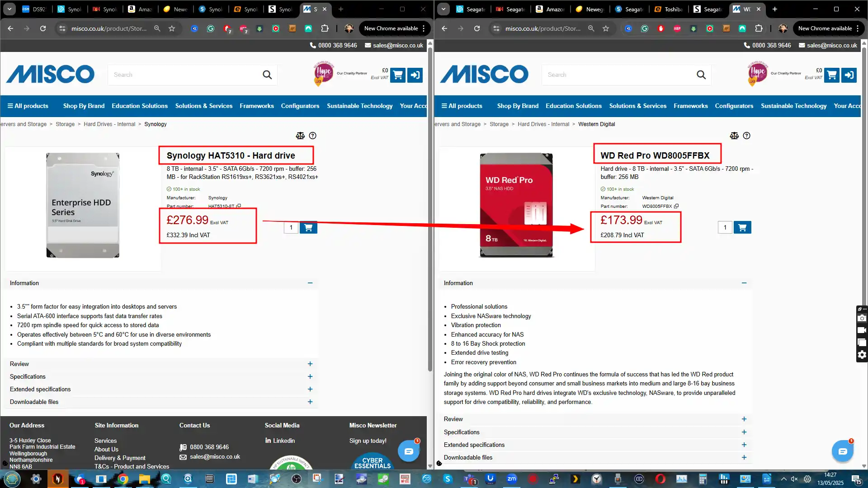Open chat bubble in left window
This screenshot has height=488, width=868.
tap(409, 451)
